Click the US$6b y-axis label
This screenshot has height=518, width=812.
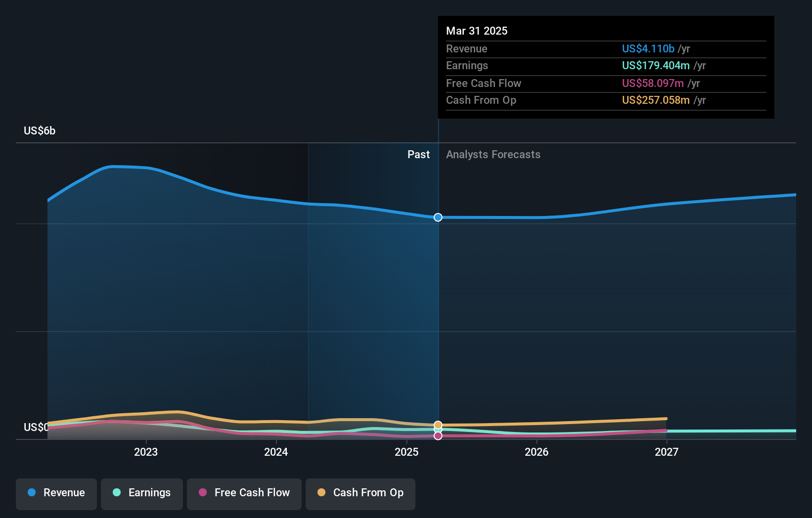(x=40, y=130)
